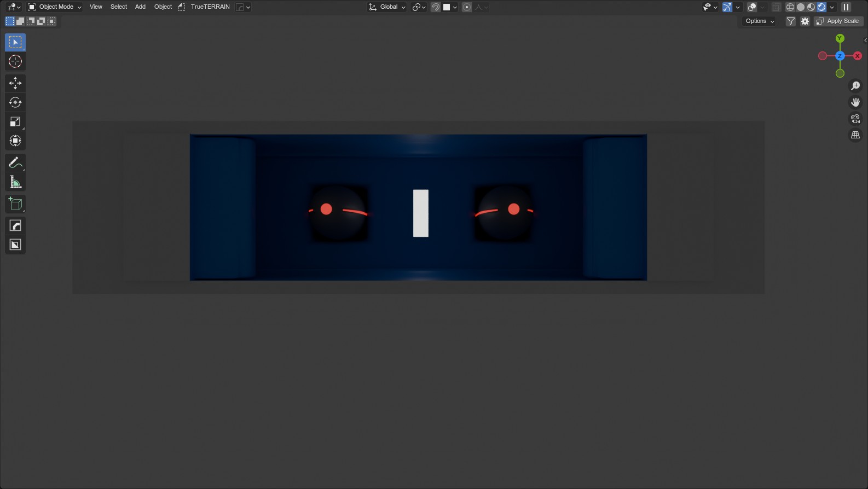Image resolution: width=868 pixels, height=489 pixels.
Task: Switch to Material Preview shading
Action: click(x=811, y=7)
